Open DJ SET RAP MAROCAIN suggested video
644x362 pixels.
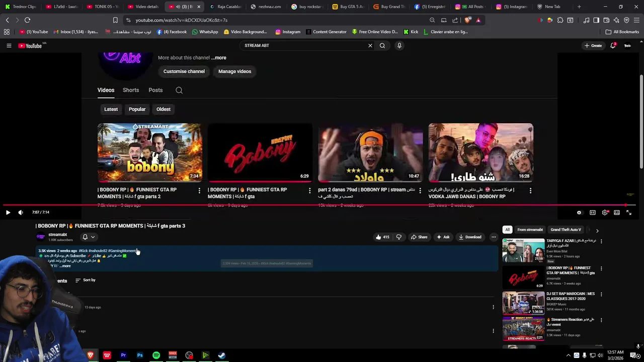523,303
